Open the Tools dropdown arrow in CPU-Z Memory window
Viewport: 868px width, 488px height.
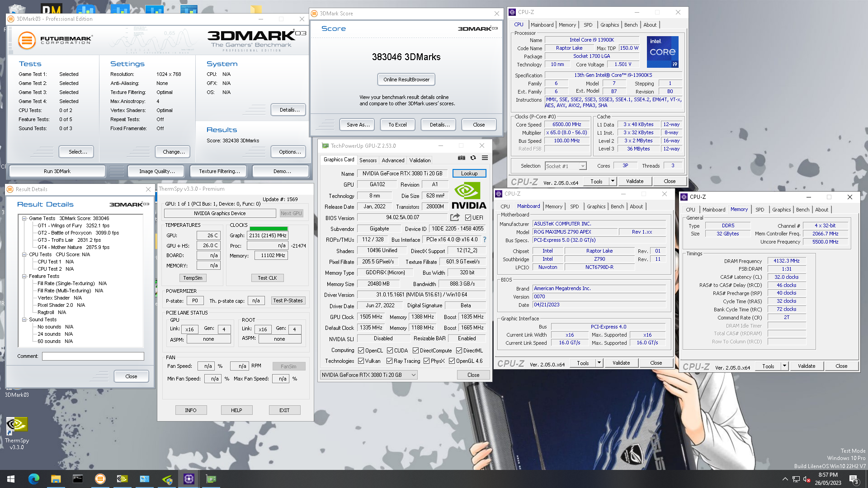[784, 366]
